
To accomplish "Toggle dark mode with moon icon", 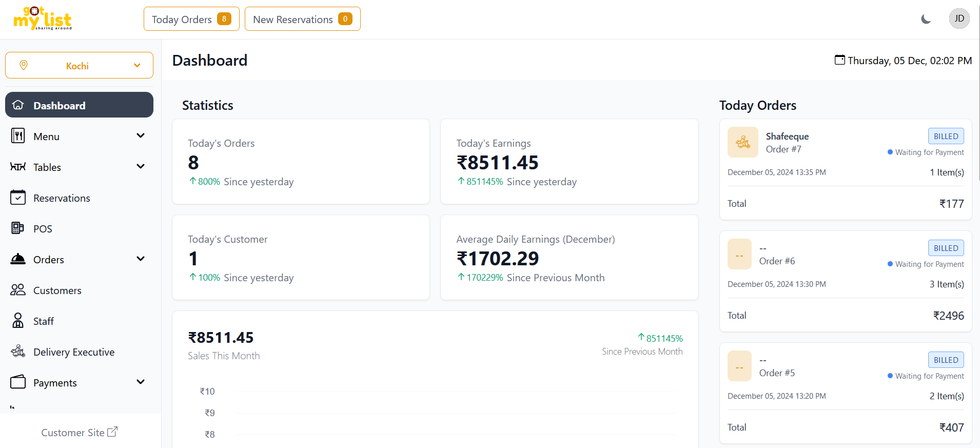I will pos(926,20).
